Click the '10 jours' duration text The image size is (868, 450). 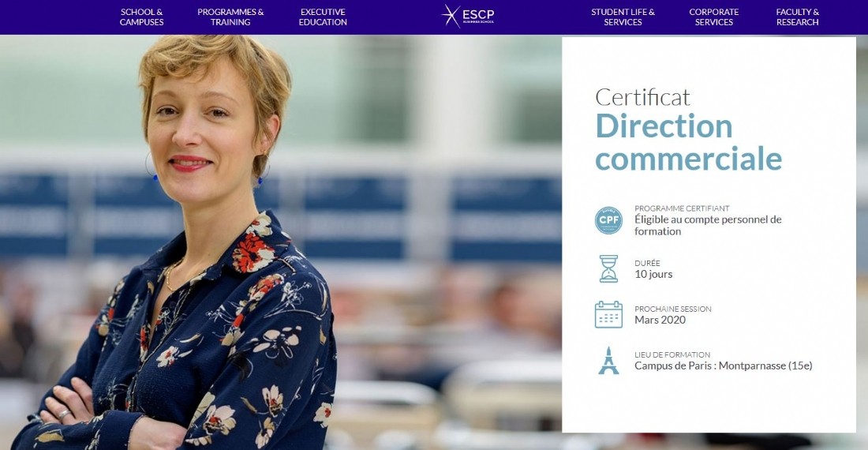pyautogui.click(x=653, y=274)
